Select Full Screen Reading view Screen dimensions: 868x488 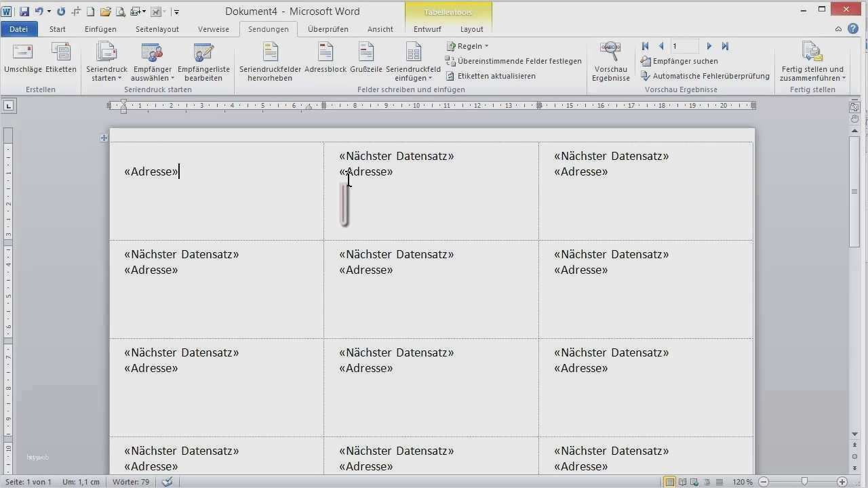pyautogui.click(x=682, y=482)
